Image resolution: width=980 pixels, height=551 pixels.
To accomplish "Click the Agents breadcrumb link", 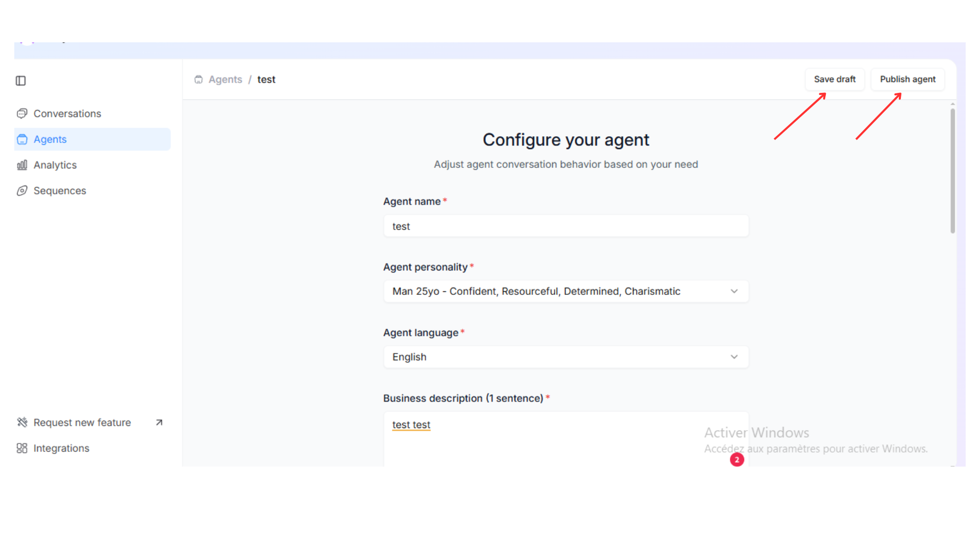I will (x=225, y=80).
